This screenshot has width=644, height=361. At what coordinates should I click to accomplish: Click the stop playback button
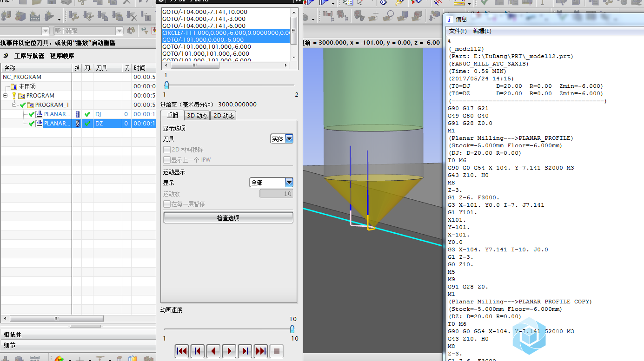point(277,351)
